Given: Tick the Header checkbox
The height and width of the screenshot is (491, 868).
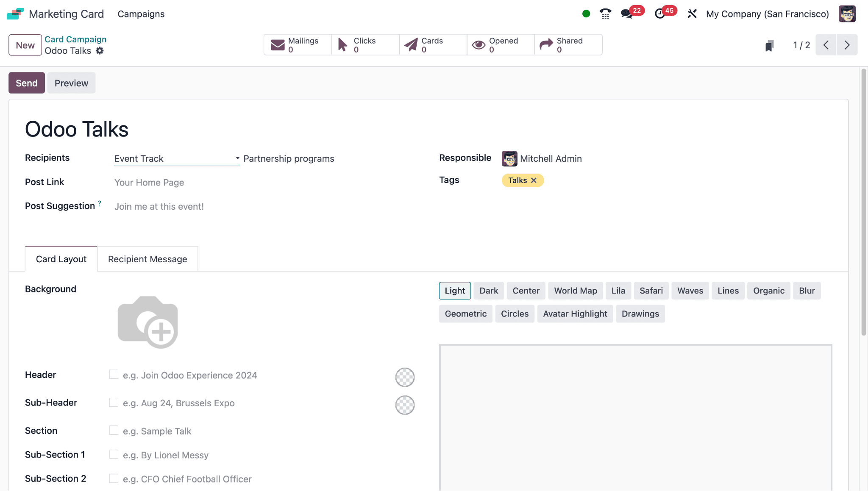Looking at the screenshot, I should (114, 374).
